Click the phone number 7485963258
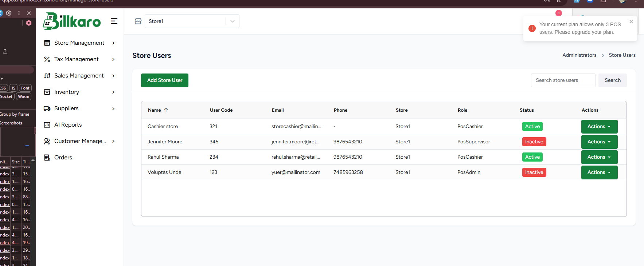 point(348,172)
